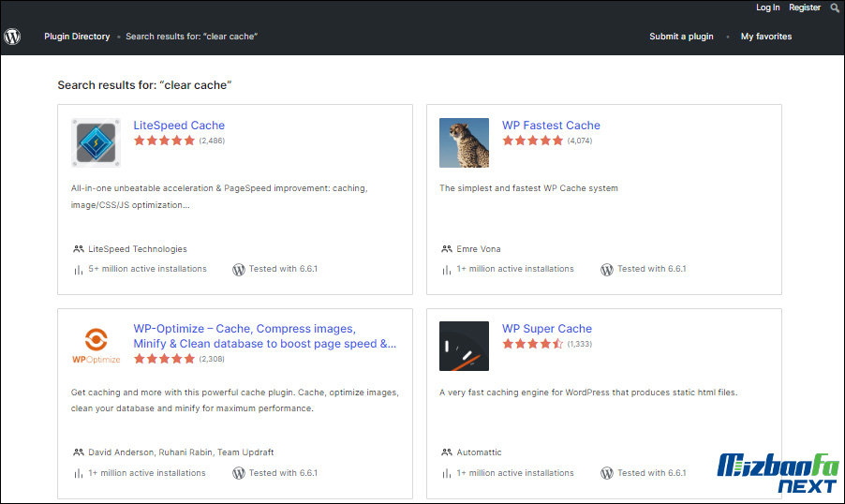This screenshot has width=845, height=504.
Task: Click the LiteSpeed Cache star rating
Action: pos(164,141)
